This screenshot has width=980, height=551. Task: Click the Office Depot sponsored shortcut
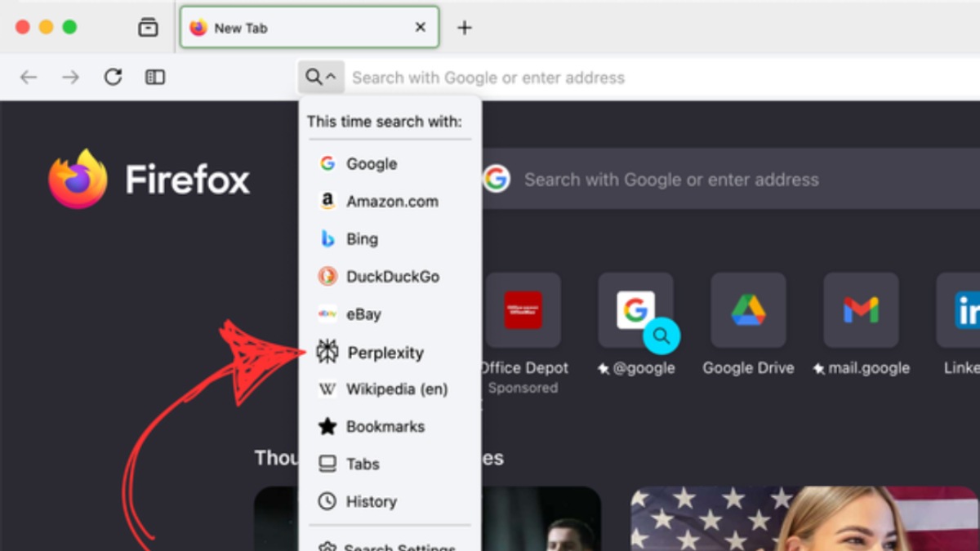coord(523,311)
